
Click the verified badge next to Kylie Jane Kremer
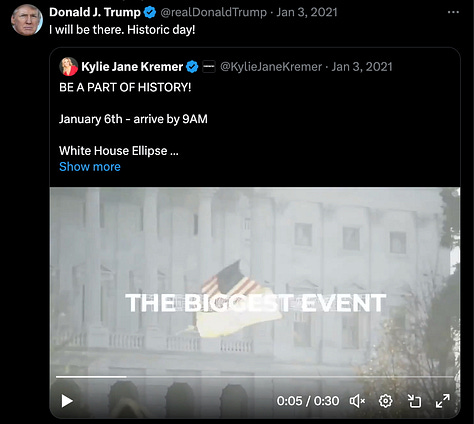pos(192,67)
